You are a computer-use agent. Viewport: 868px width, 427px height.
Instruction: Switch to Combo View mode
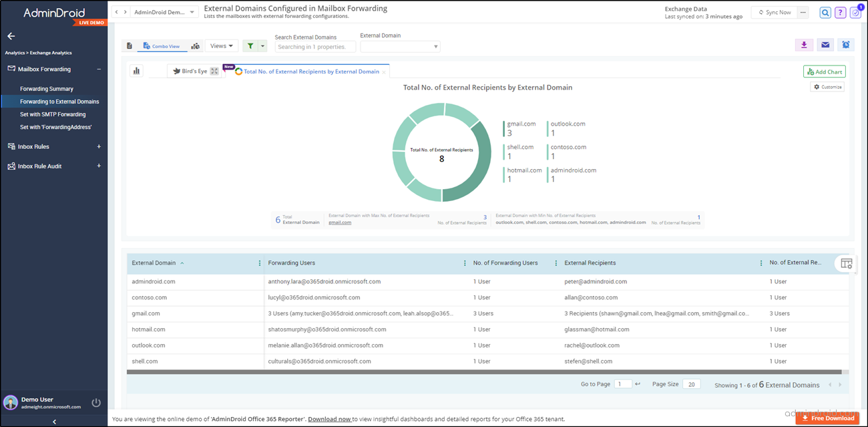coord(162,46)
